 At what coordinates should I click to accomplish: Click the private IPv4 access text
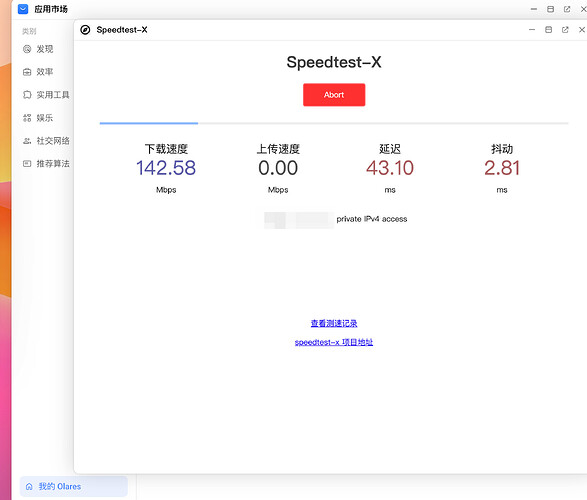[372, 219]
